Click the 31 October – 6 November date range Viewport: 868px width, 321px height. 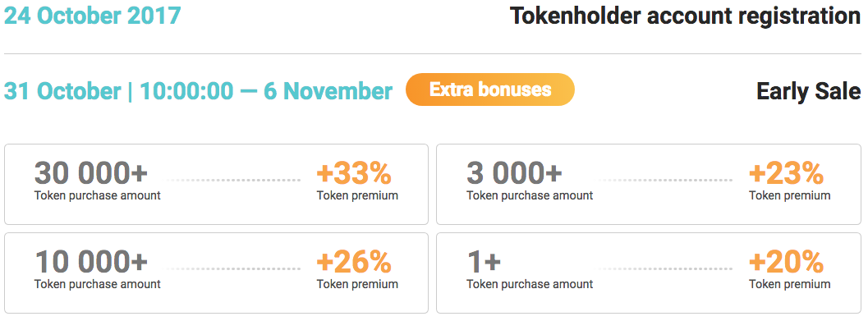tap(198, 91)
